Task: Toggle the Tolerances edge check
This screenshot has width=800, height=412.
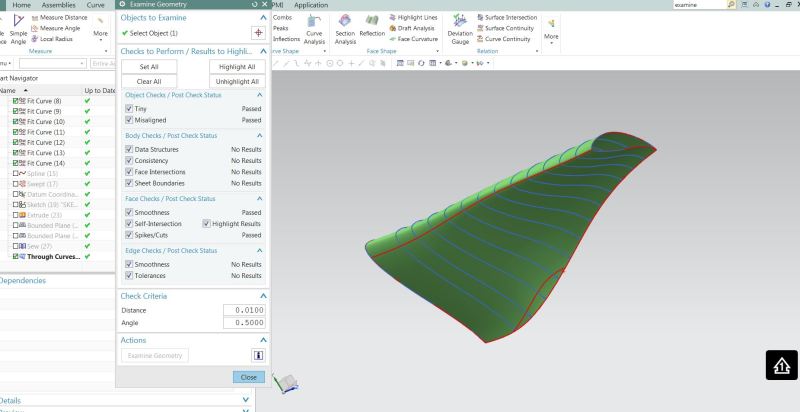Action: [x=129, y=276]
